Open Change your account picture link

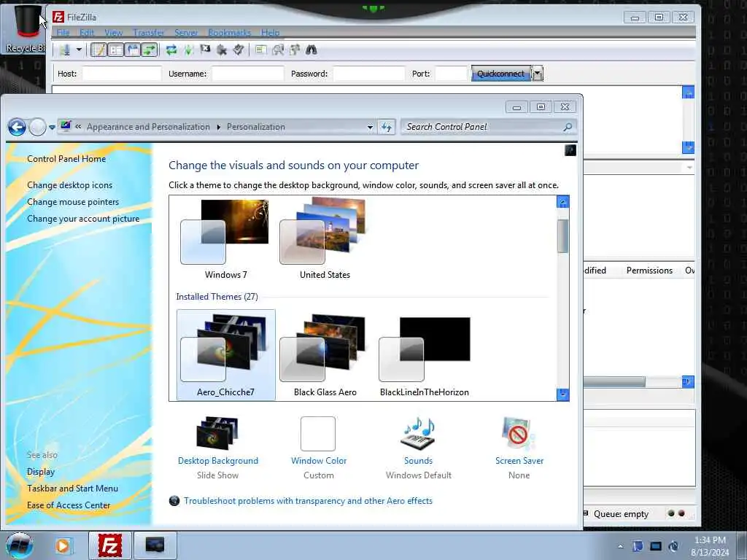83,219
